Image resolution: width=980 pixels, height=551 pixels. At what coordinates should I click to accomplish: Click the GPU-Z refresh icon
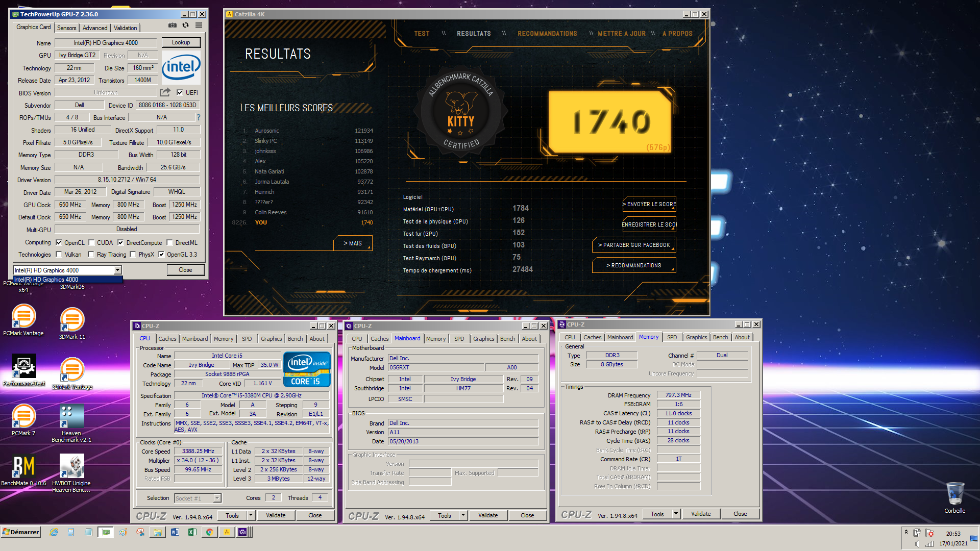click(x=186, y=26)
